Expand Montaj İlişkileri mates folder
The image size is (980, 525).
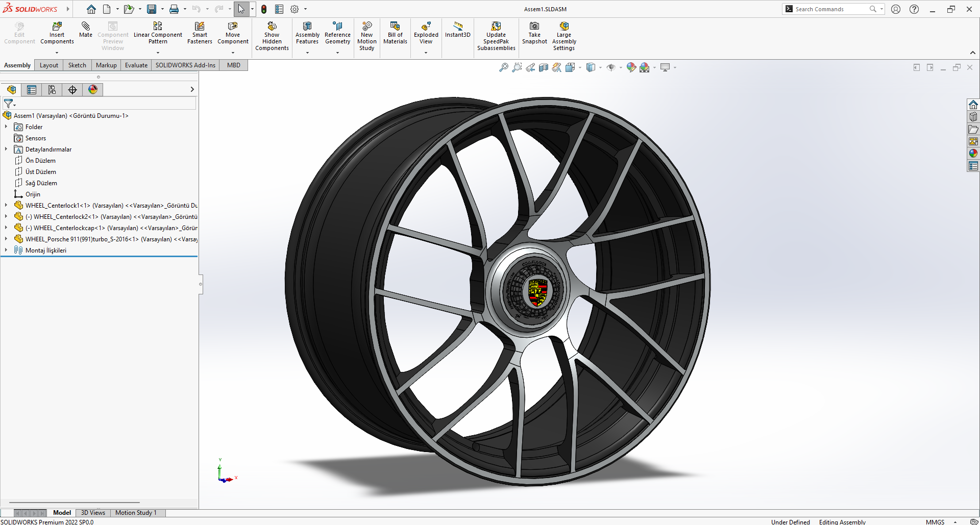pos(6,250)
